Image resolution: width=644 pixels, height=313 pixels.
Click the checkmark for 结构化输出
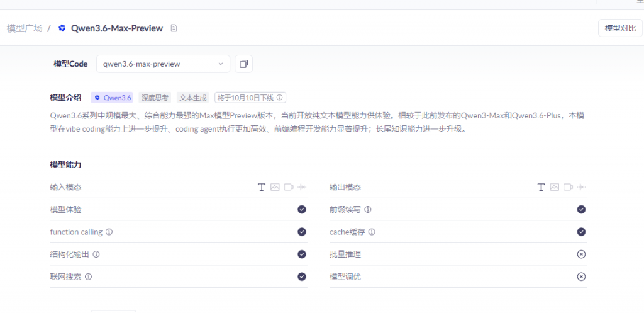pos(302,254)
